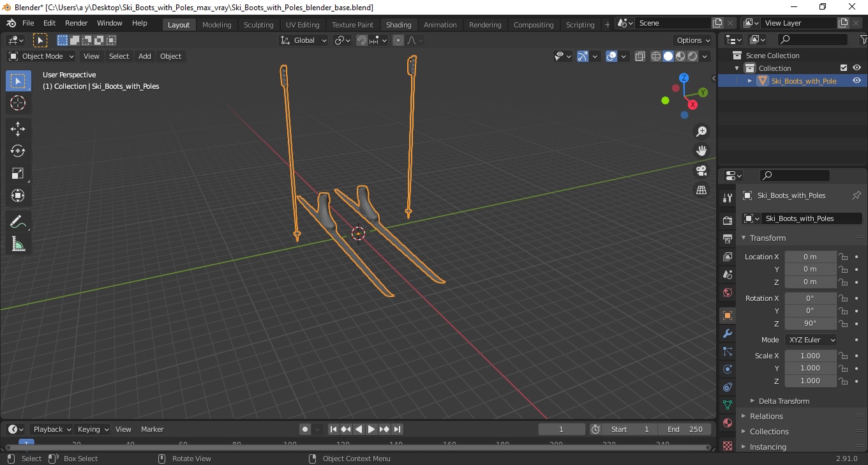This screenshot has width=868, height=465.
Task: Open the Keying dropdown in timeline
Action: coord(93,429)
